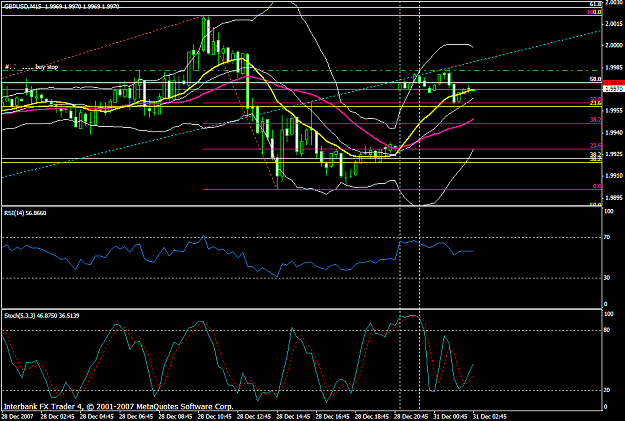Select the buy stop order label
The width and height of the screenshot is (625, 421).
pos(47,67)
